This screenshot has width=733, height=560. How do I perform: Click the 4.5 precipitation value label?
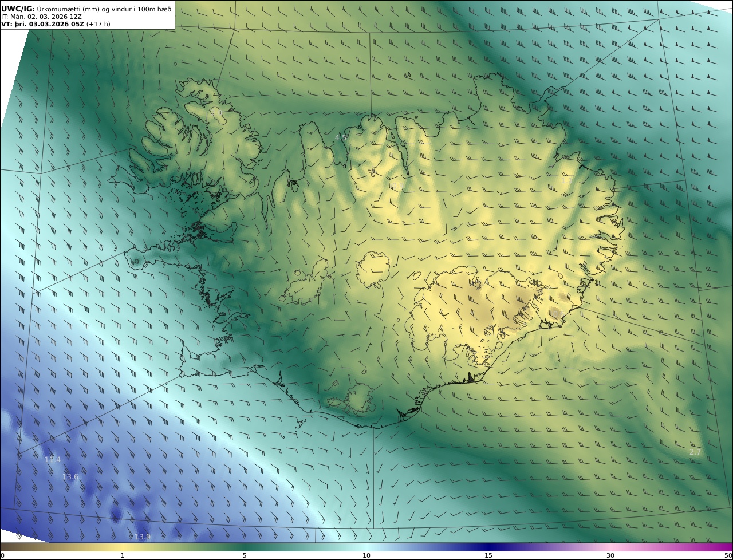(341, 137)
